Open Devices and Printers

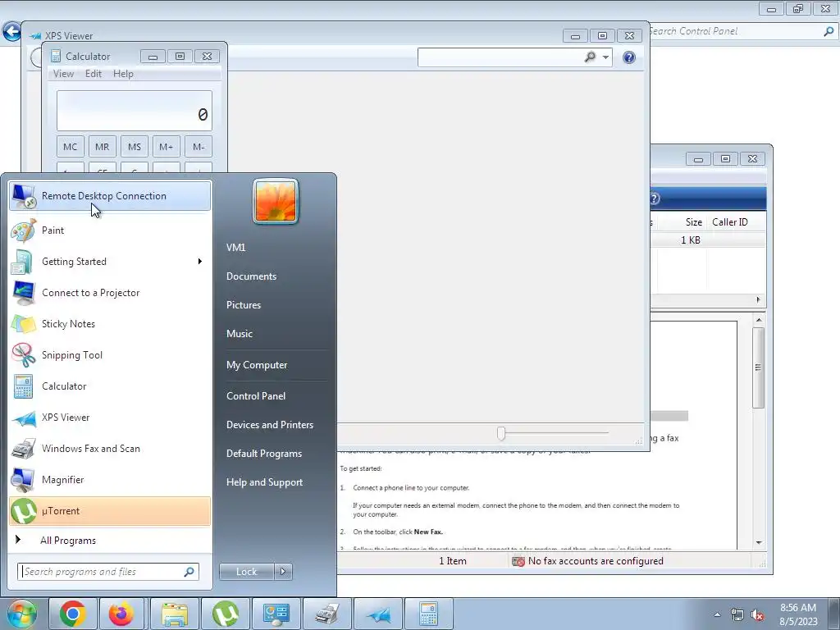point(270,425)
